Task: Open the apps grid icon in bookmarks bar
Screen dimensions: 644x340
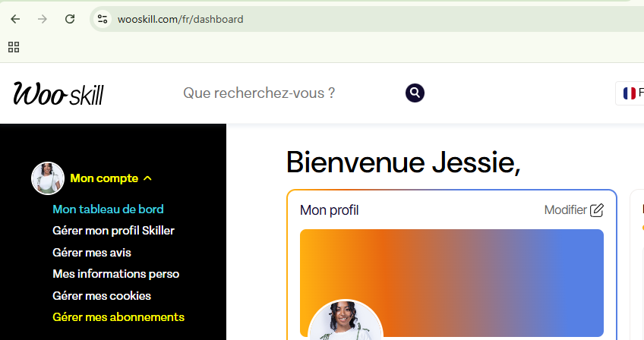Action: (14, 48)
